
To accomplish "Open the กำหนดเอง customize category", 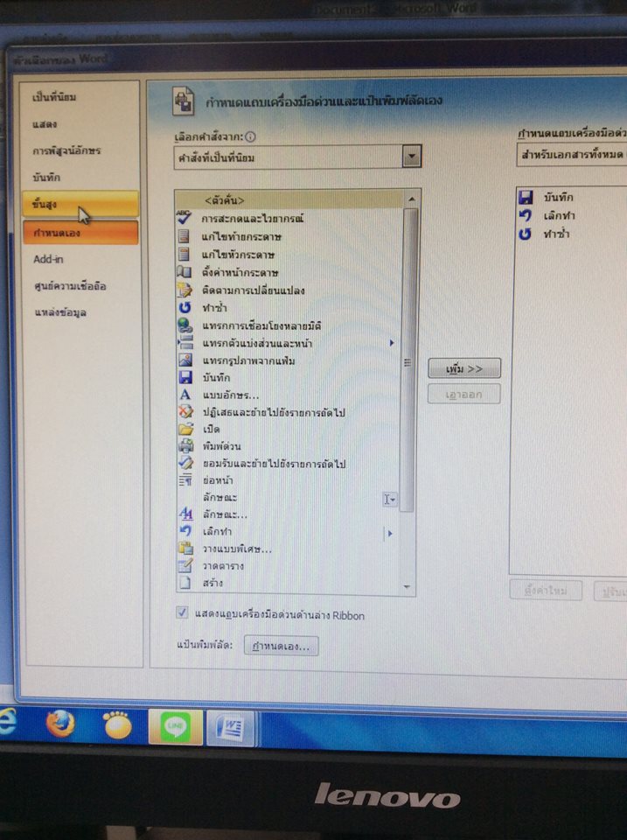I will click(x=80, y=233).
